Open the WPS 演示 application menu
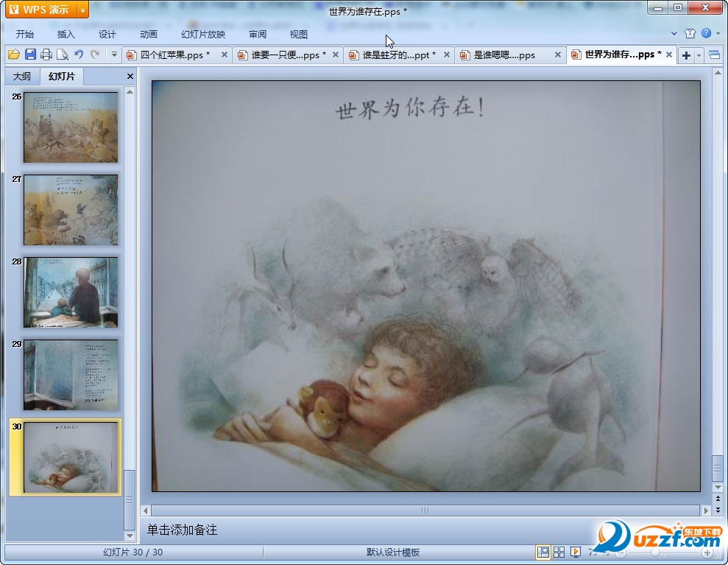The height and width of the screenshot is (565, 728). pyautogui.click(x=41, y=10)
